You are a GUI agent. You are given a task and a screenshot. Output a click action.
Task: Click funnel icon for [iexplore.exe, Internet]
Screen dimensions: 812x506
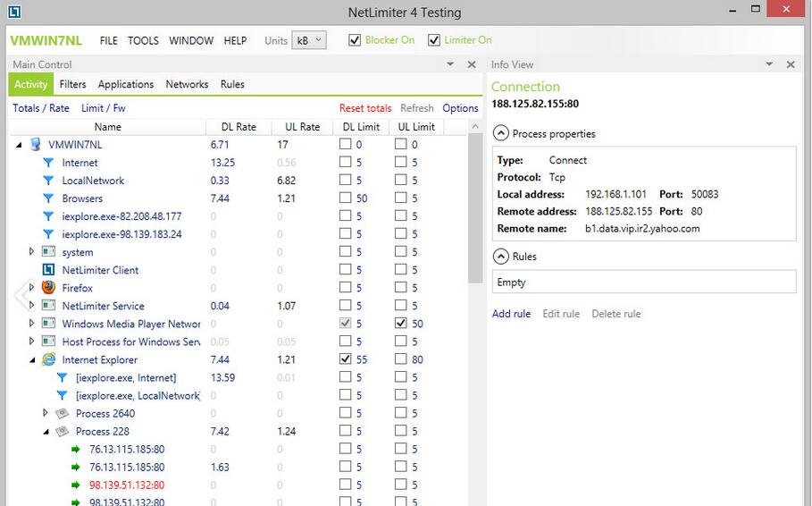63,377
